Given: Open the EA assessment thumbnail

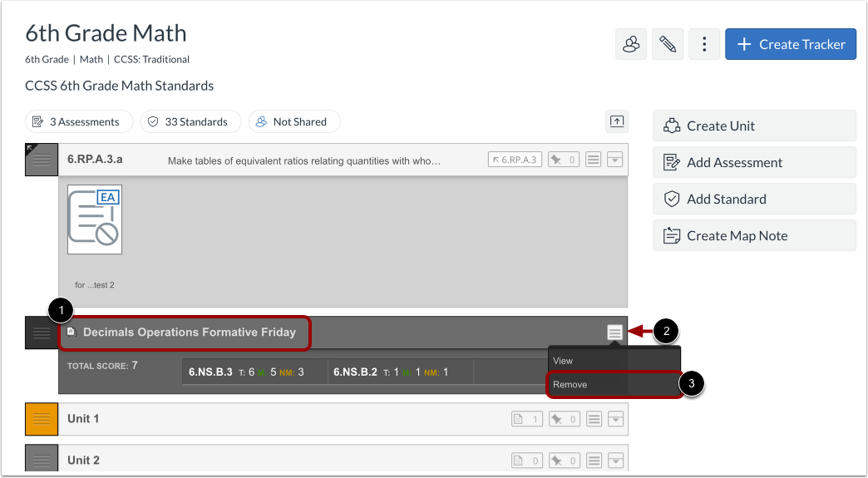Looking at the screenshot, I should point(95,219).
